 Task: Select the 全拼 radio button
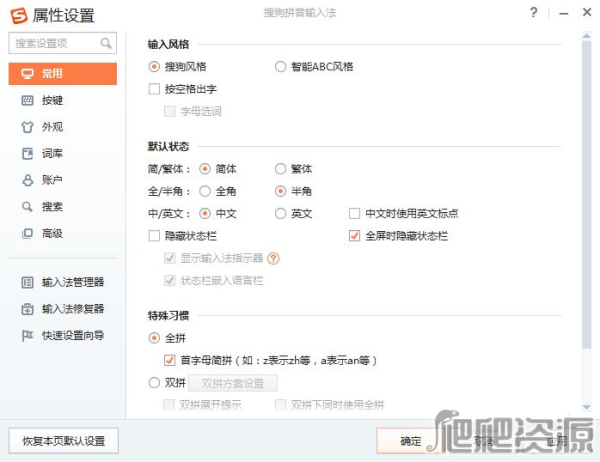pyautogui.click(x=154, y=338)
